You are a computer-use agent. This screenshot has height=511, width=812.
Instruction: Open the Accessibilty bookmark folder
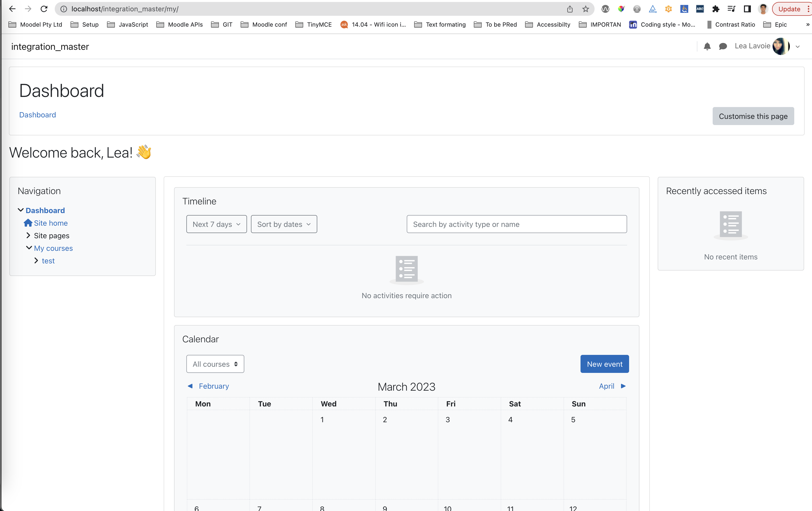point(548,24)
